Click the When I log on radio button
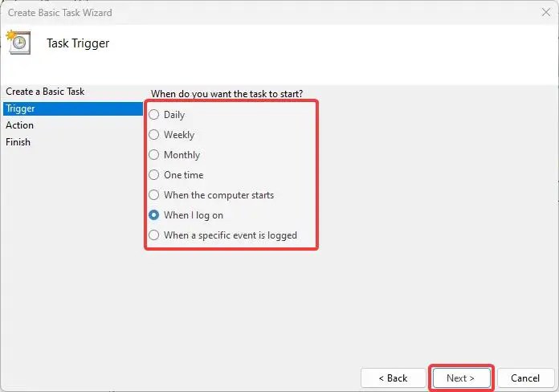 [x=153, y=215]
